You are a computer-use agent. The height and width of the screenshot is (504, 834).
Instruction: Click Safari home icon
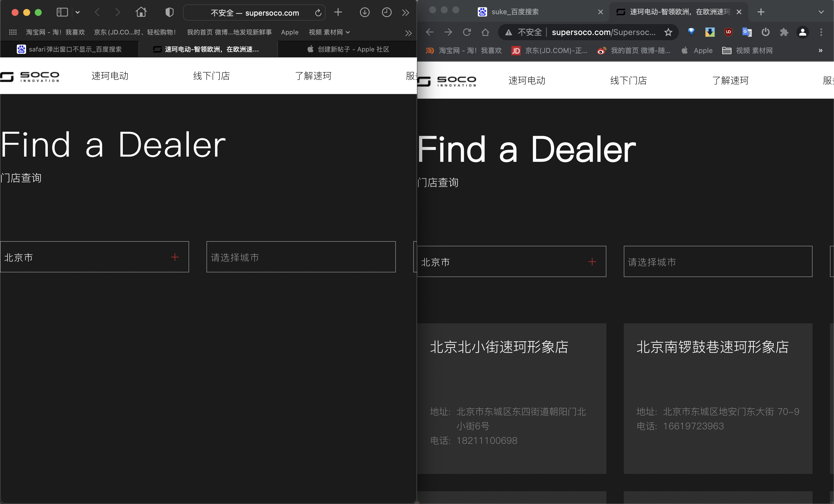pos(141,12)
